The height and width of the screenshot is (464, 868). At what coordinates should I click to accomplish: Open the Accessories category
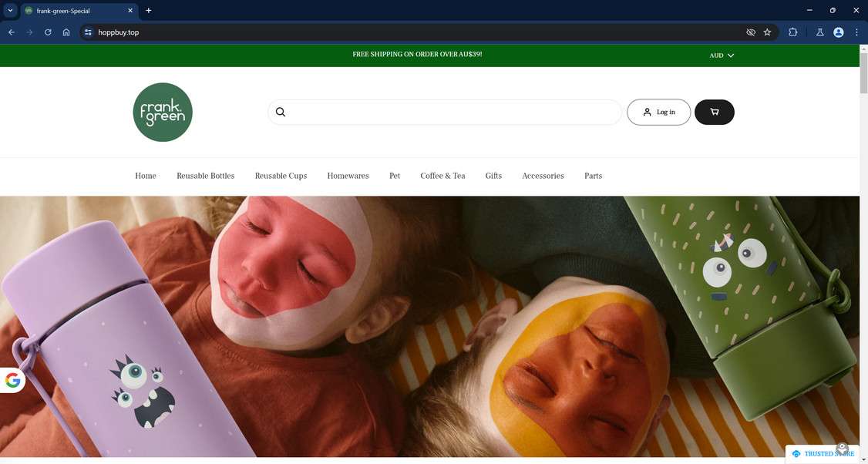543,176
